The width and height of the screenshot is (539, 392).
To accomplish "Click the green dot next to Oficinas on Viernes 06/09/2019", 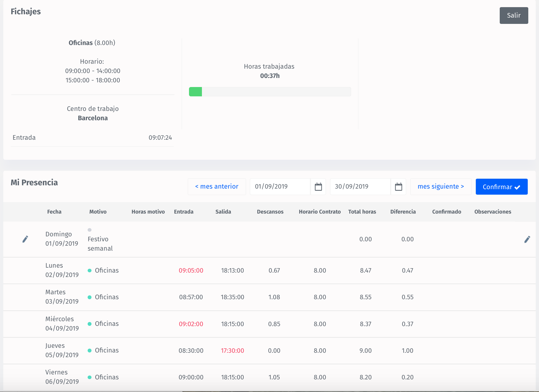I will click(90, 377).
